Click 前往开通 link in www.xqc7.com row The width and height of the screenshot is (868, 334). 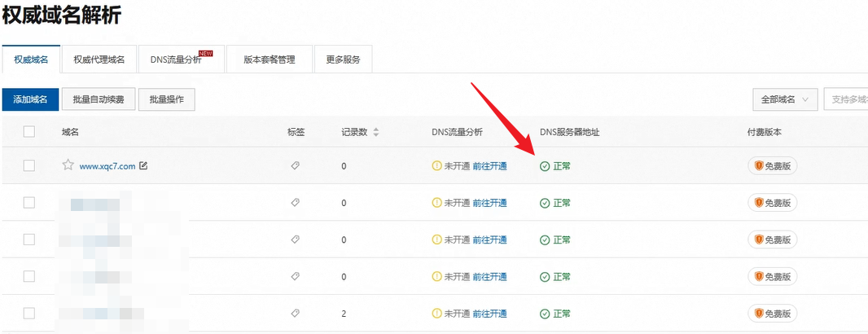click(489, 166)
